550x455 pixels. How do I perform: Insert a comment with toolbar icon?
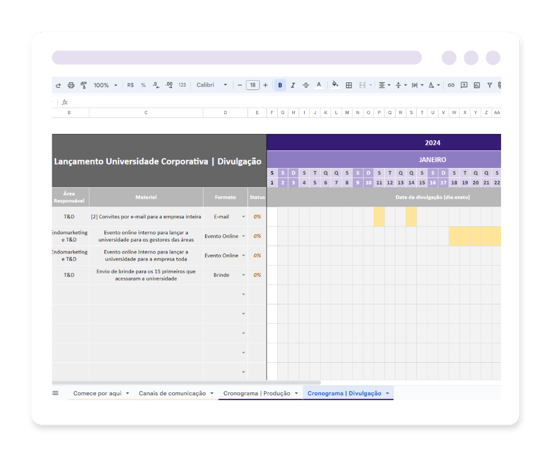click(x=464, y=85)
